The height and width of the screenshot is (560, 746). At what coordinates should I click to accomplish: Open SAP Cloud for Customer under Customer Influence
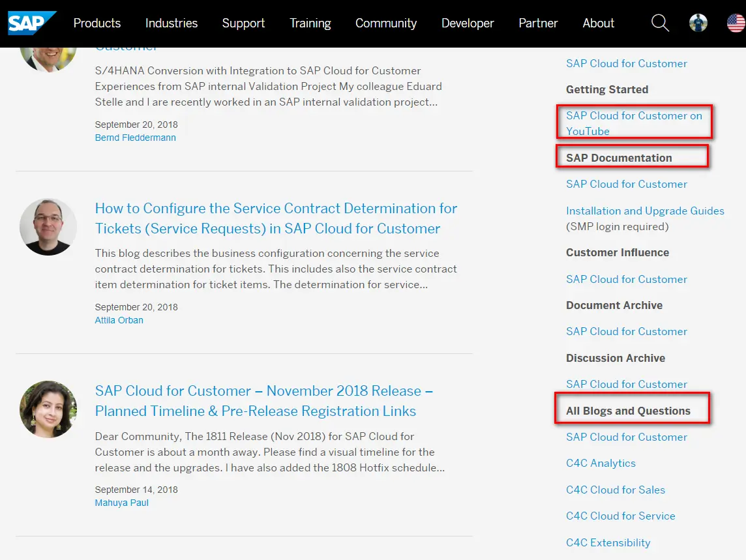[x=627, y=279]
